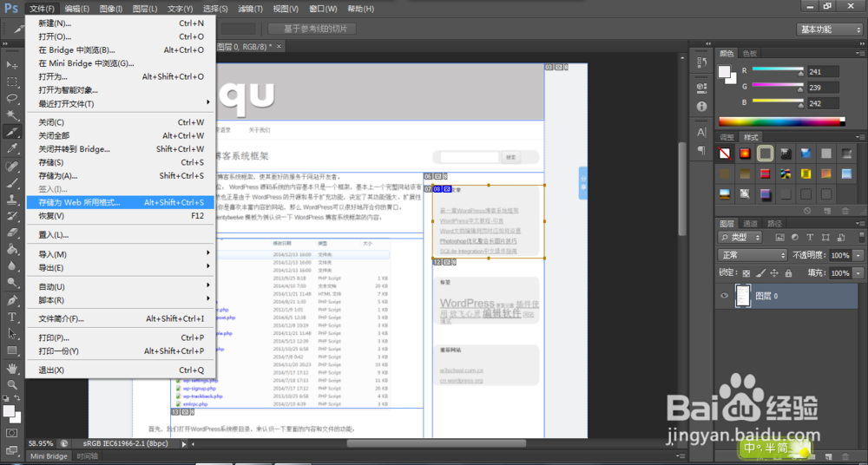
Task: Select the Paint Bucket tool
Action: tap(12, 249)
